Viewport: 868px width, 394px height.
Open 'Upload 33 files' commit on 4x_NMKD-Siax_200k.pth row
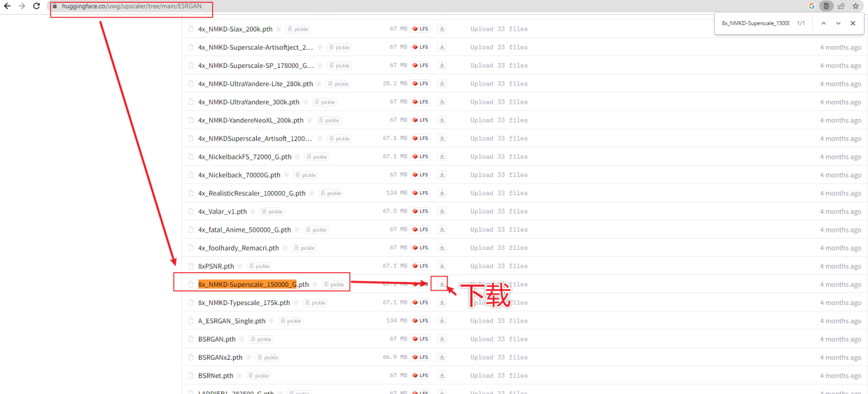(499, 29)
